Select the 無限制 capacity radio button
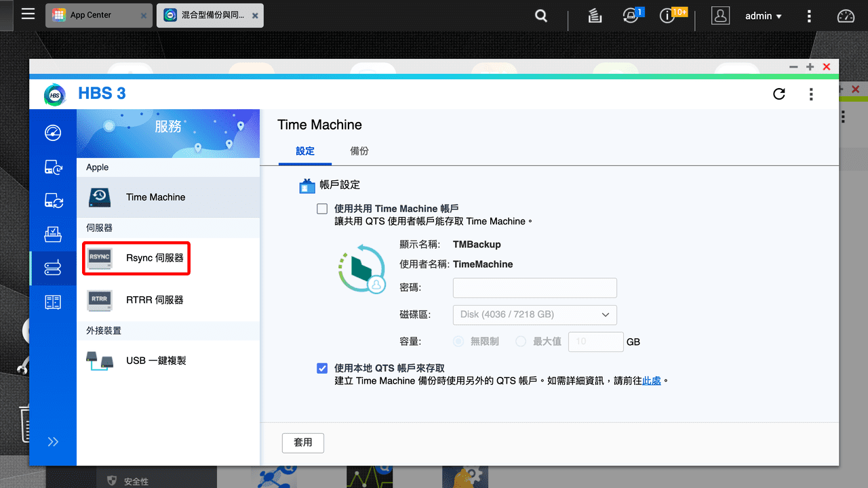 (458, 342)
